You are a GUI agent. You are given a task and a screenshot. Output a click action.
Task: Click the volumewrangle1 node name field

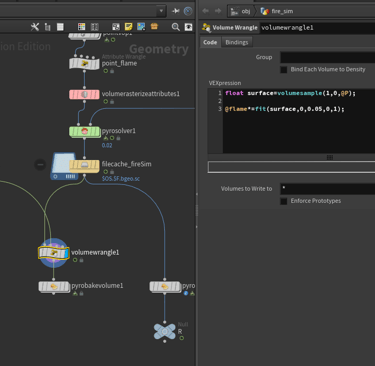317,28
